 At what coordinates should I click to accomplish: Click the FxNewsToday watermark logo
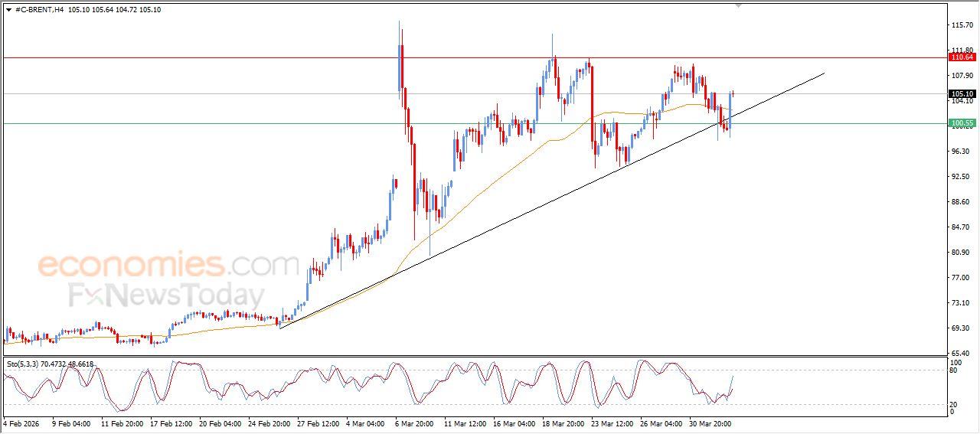pyautogui.click(x=167, y=295)
